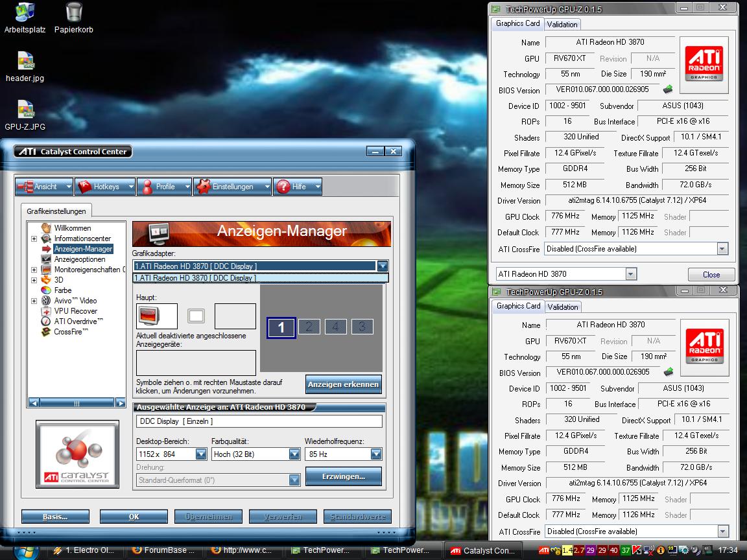
Task: Open Arbeitsplatz desktop icon
Action: (25, 13)
